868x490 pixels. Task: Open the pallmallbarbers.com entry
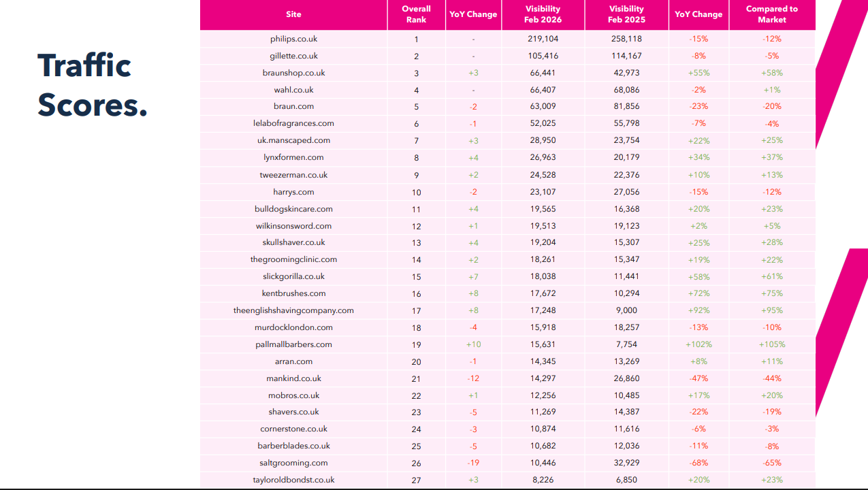pyautogui.click(x=293, y=344)
